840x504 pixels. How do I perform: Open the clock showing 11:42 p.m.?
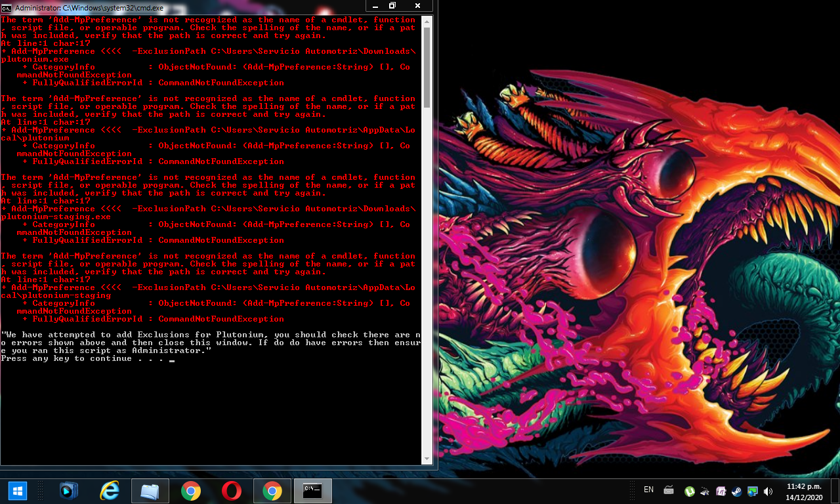804,492
